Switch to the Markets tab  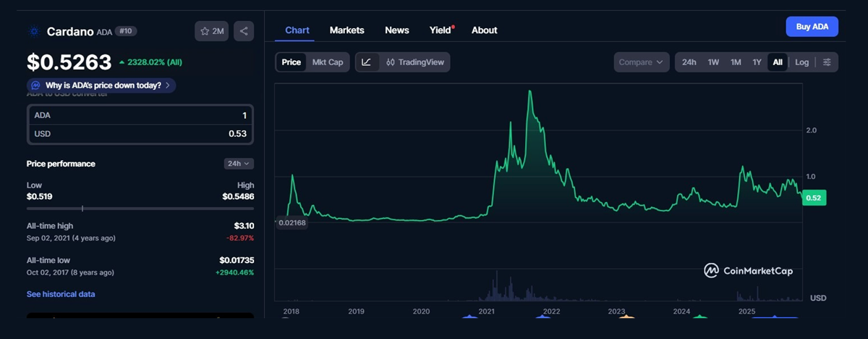click(347, 30)
